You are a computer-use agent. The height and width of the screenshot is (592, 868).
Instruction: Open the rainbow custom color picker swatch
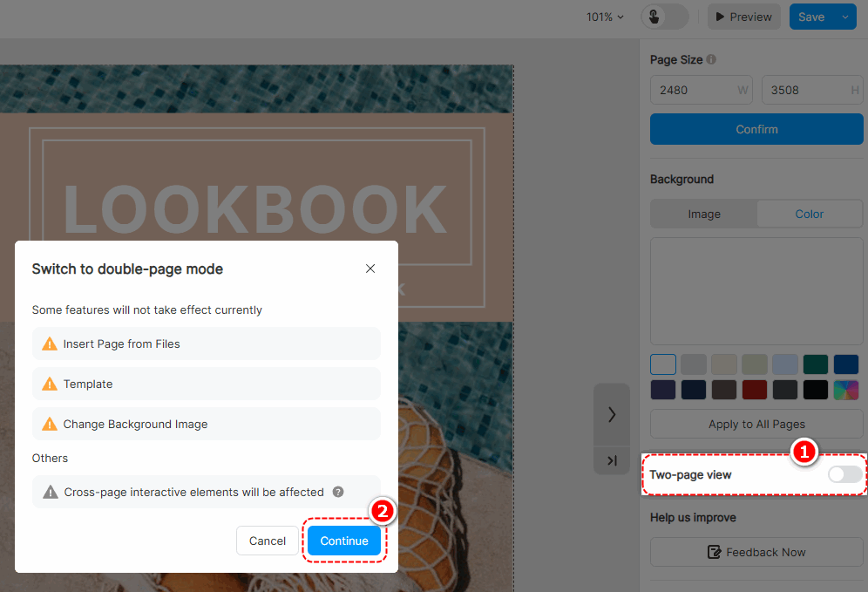tap(846, 390)
